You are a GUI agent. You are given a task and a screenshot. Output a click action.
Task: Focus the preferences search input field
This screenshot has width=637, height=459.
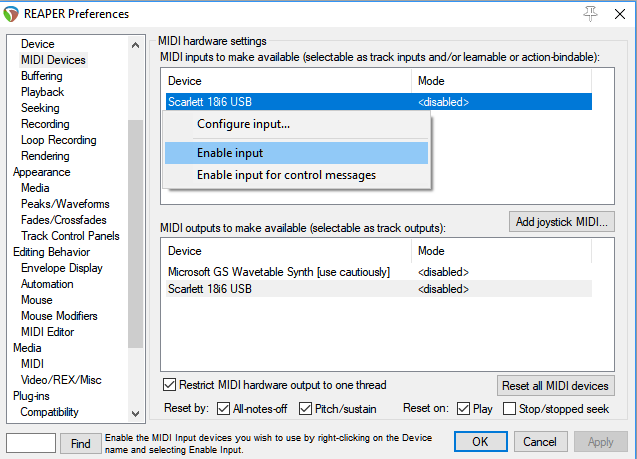click(31, 443)
